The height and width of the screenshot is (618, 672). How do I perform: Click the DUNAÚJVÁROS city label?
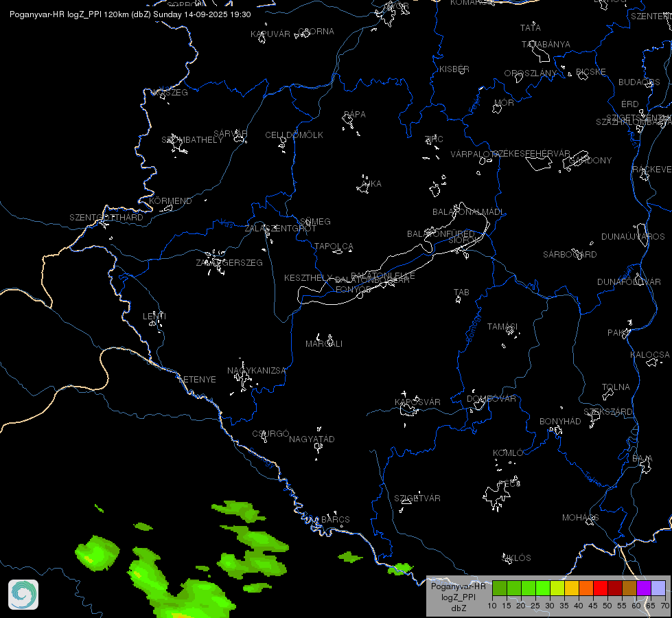coord(633,237)
